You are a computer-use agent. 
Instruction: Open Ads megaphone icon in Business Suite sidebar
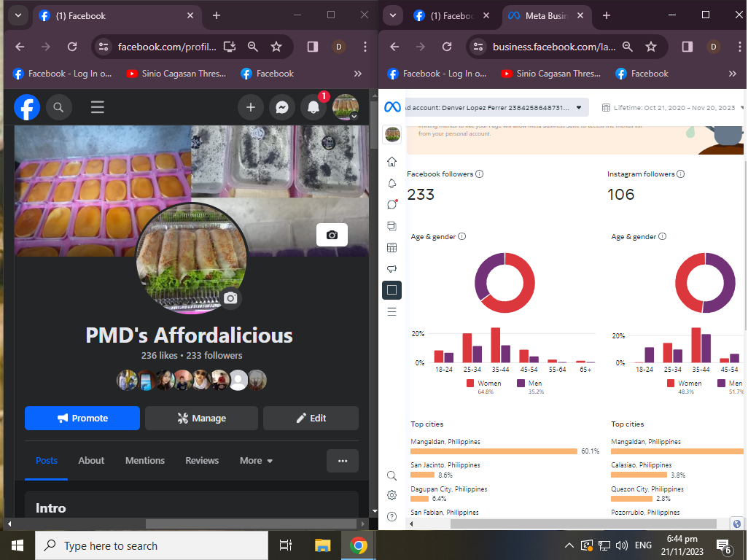[x=391, y=269]
